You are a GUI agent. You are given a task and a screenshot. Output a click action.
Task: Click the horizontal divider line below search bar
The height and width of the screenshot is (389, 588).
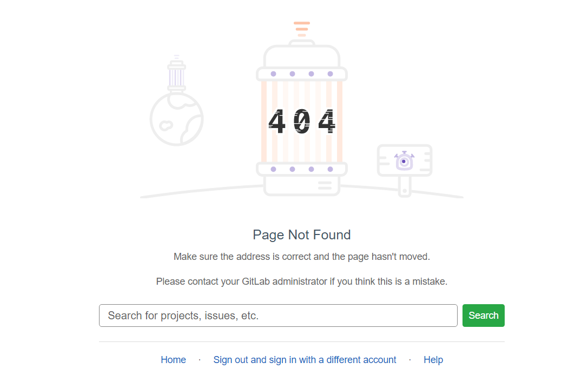pyautogui.click(x=302, y=341)
